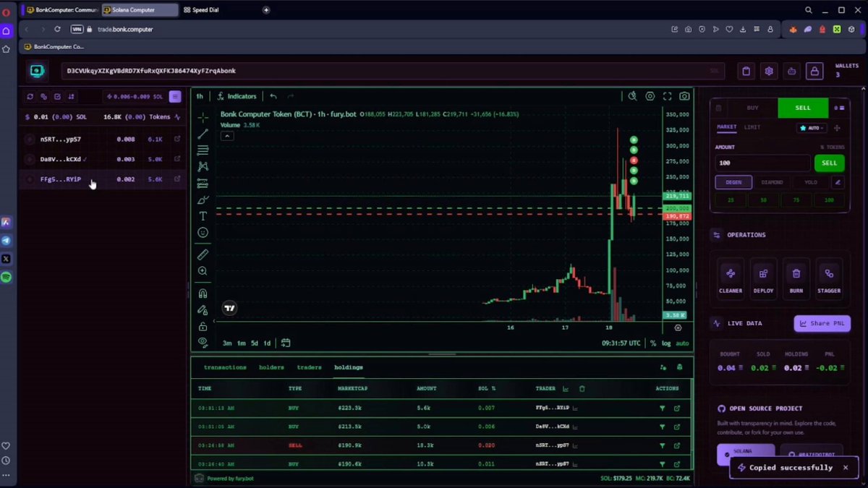Open go-to-date calendar icon
The width and height of the screenshot is (868, 488).
point(286,343)
